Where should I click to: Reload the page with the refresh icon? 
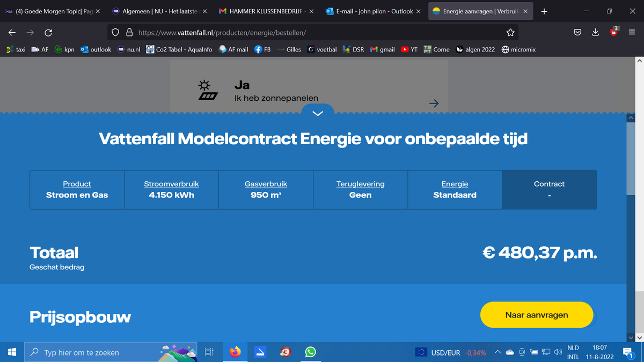click(48, 33)
